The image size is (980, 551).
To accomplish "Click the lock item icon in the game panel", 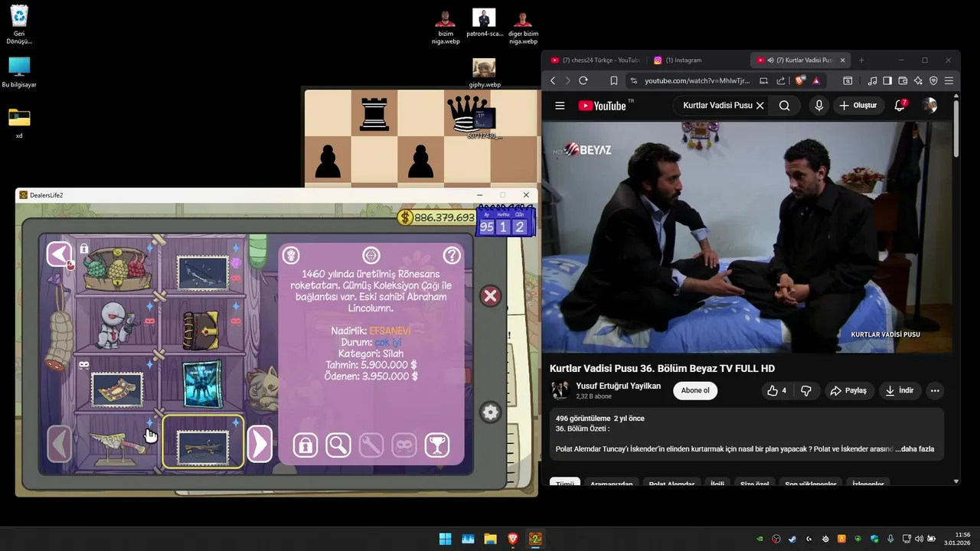I will pos(305,445).
